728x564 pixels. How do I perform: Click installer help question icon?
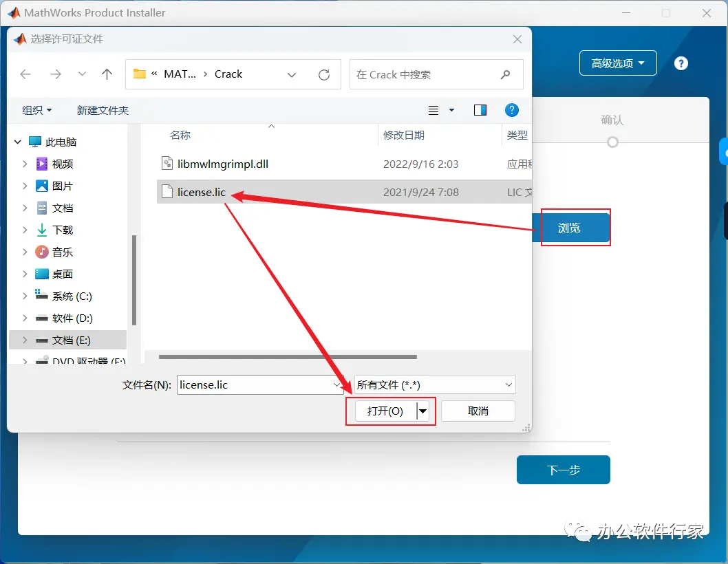coord(681,63)
